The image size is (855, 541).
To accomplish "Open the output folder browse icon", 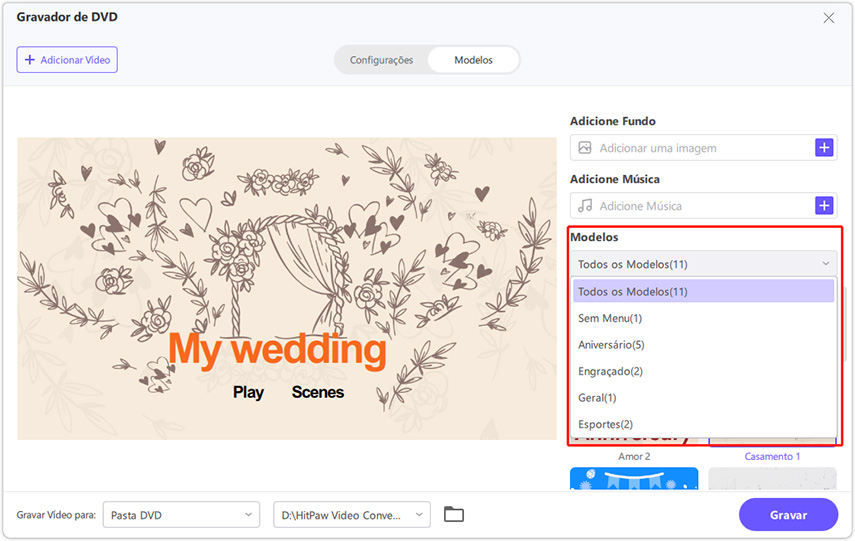I will coord(454,515).
